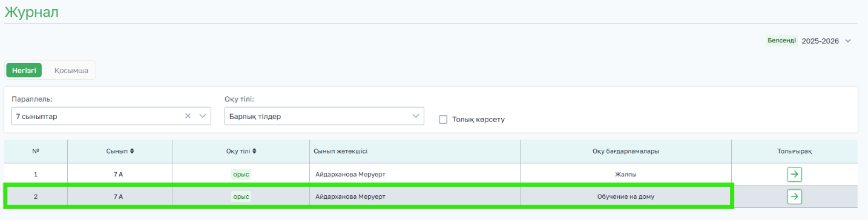Image resolution: width=868 pixels, height=220 pixels.
Task: Click the орыс badge in row 2
Action: [x=241, y=196]
